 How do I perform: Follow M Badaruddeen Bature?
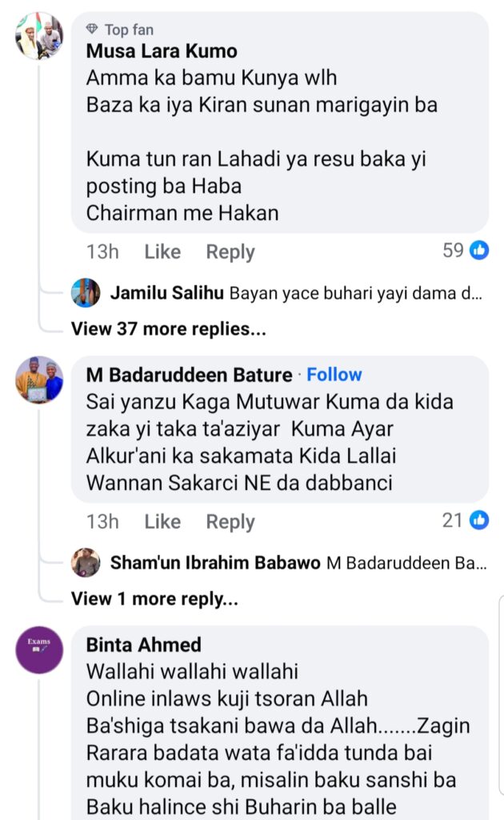[334, 375]
